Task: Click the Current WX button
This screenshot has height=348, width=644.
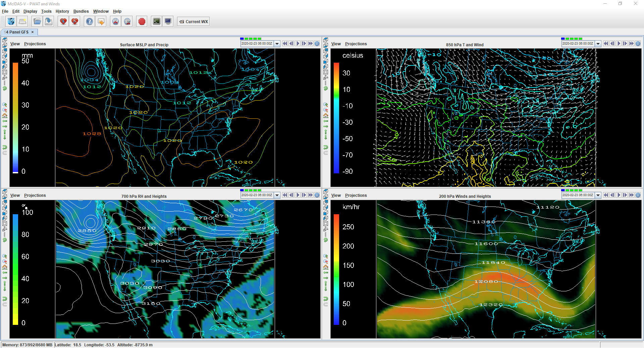Action: 193,21
